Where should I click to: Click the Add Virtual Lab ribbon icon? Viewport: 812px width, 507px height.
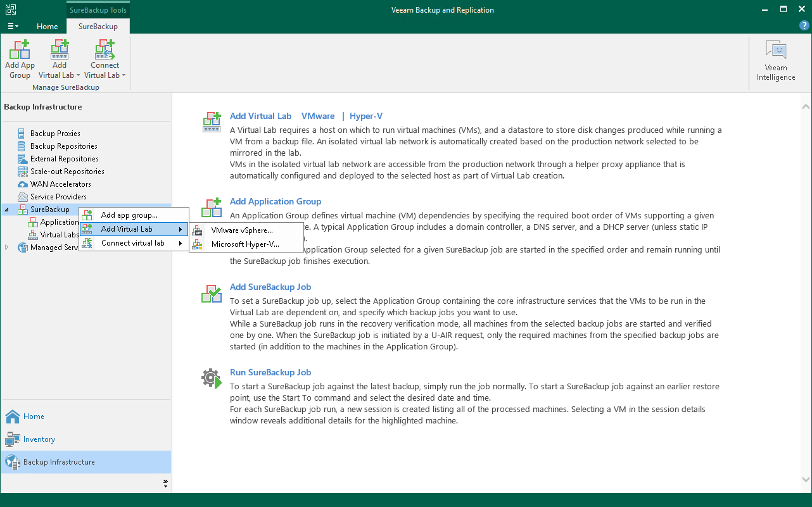pos(60,49)
